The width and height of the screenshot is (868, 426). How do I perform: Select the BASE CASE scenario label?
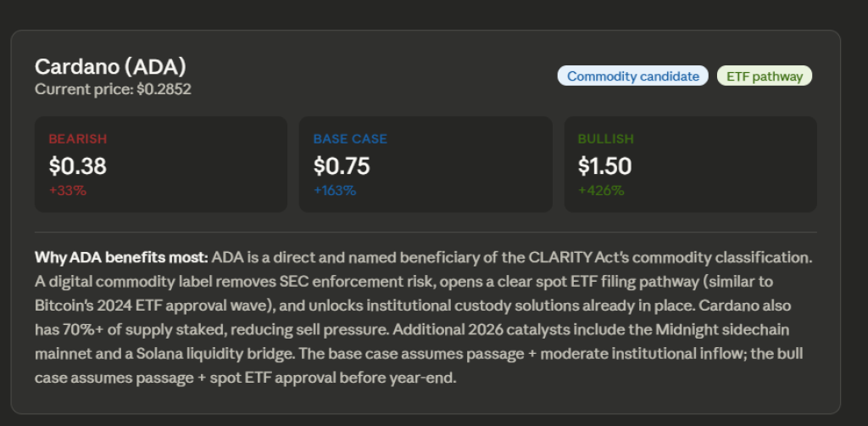coord(350,139)
